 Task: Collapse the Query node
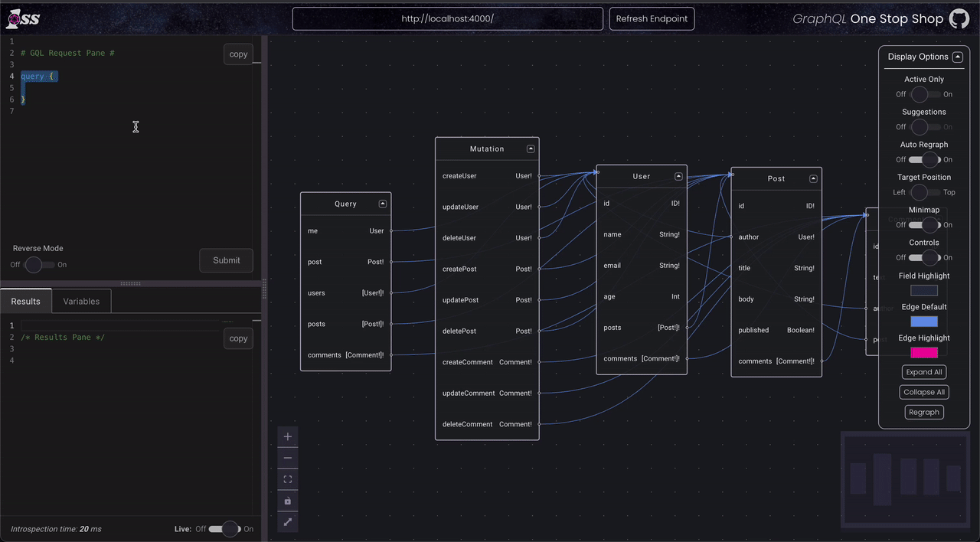coord(383,204)
